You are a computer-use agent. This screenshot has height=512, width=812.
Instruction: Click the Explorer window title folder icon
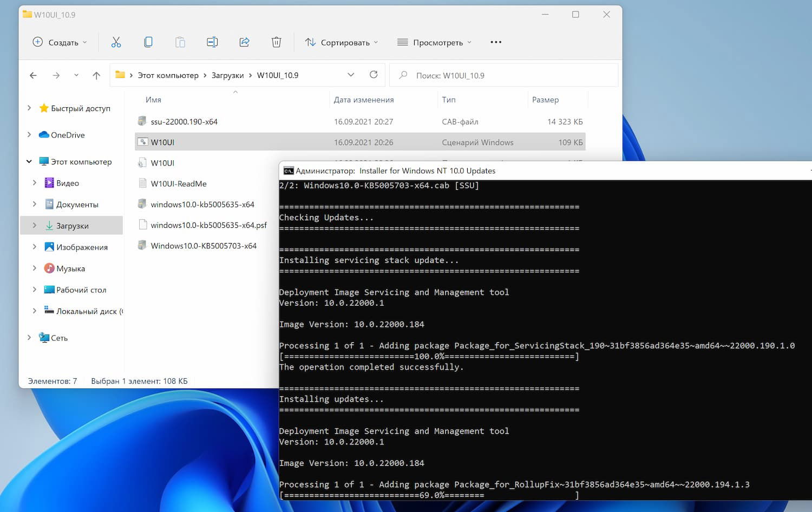coord(27,14)
